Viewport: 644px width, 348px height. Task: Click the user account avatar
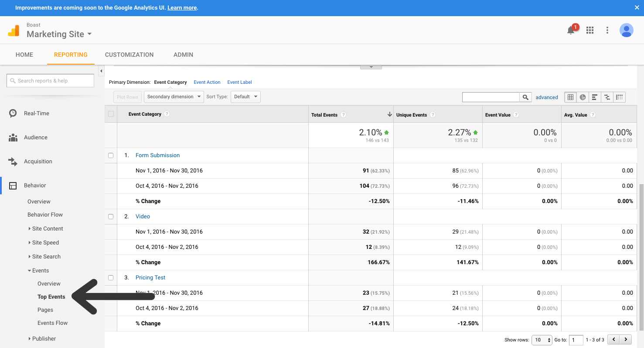click(x=626, y=30)
